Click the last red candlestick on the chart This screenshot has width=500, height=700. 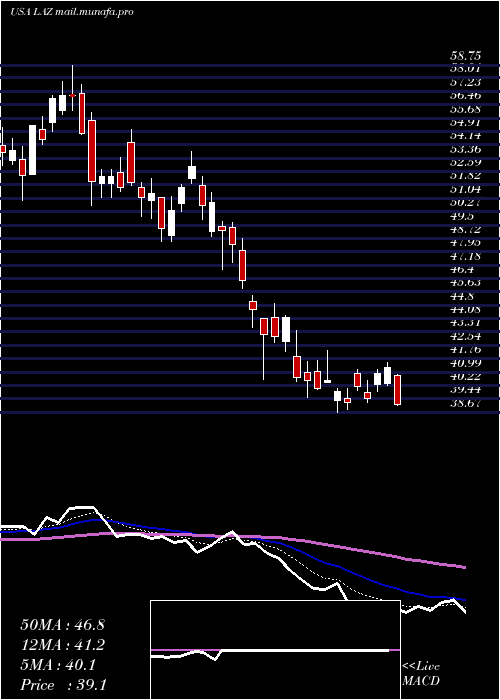click(397, 390)
